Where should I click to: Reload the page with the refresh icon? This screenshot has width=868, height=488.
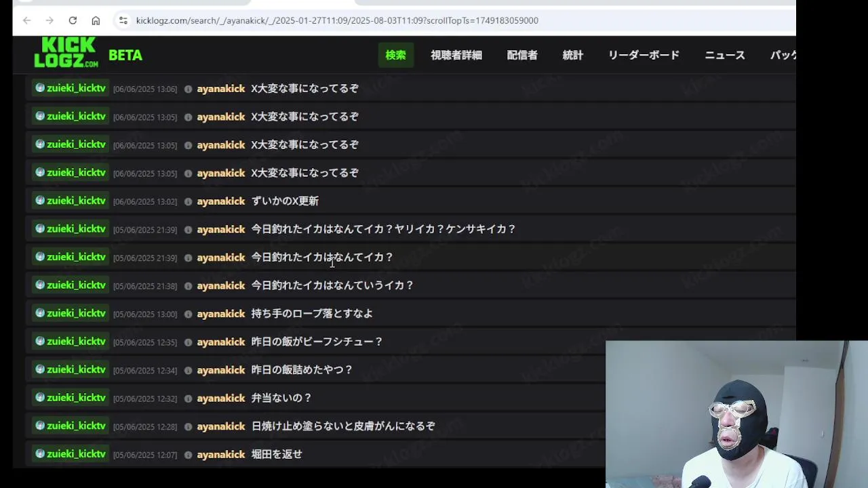pyautogui.click(x=73, y=20)
